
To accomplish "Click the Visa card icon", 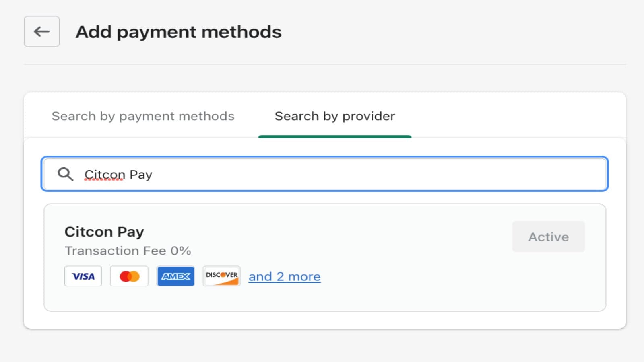I will [83, 276].
